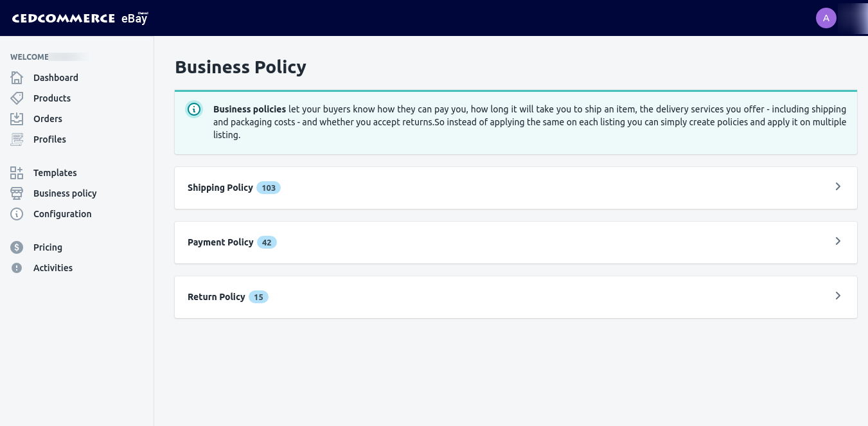
Task: Click the Orders inbox icon
Action: (x=17, y=119)
